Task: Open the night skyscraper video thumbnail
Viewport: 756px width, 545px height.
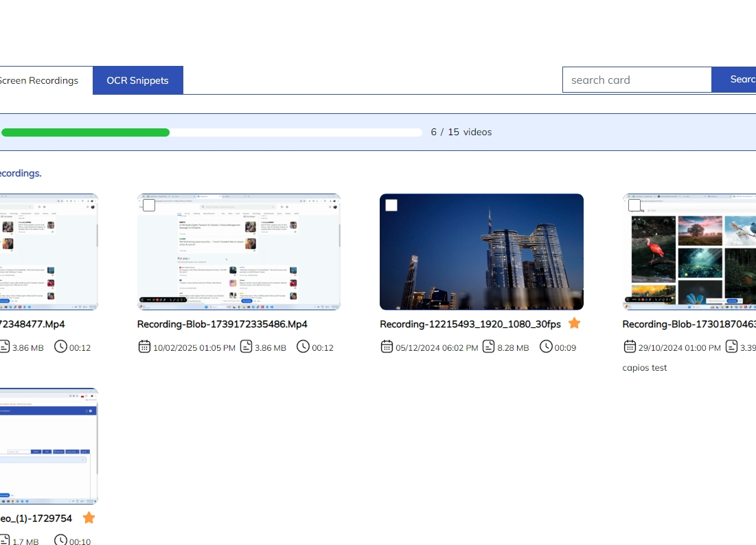Action: 481,252
